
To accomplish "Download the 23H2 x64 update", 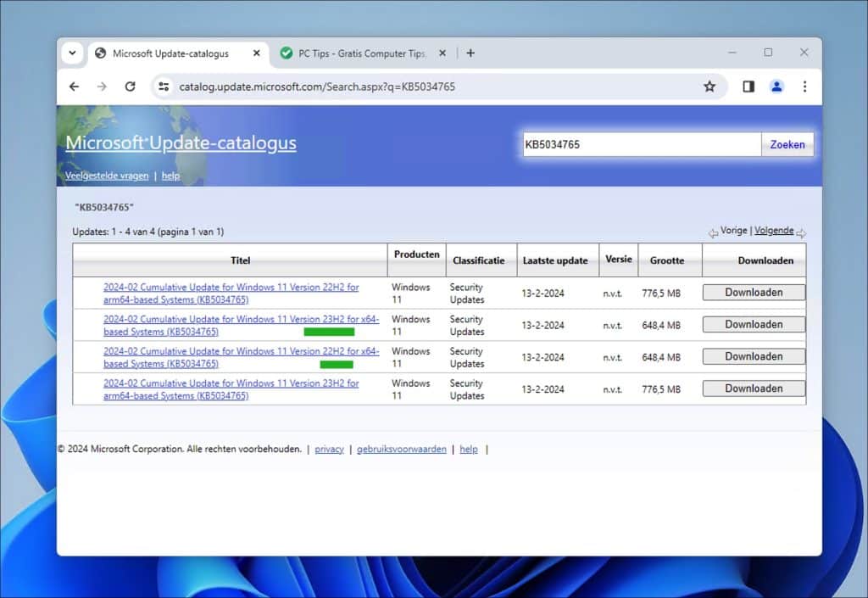I will pos(754,325).
